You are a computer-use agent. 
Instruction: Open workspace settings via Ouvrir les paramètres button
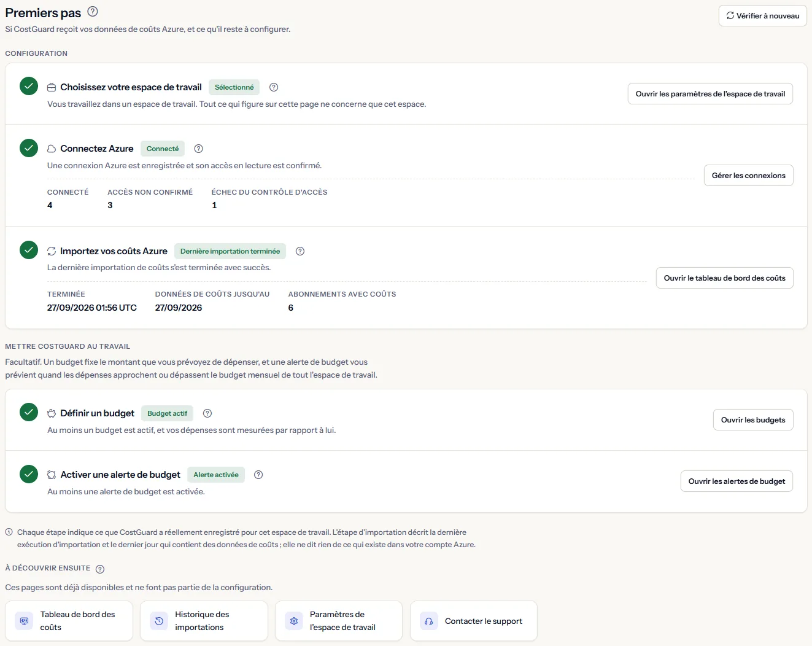[710, 94]
